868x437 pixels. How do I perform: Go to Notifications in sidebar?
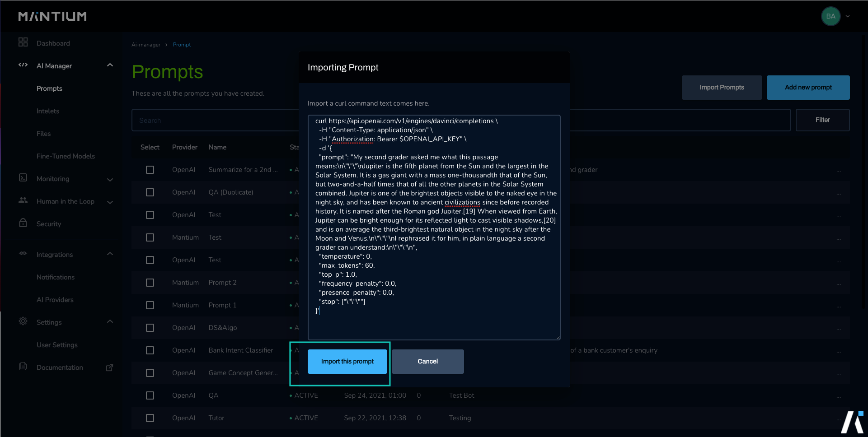(x=56, y=277)
